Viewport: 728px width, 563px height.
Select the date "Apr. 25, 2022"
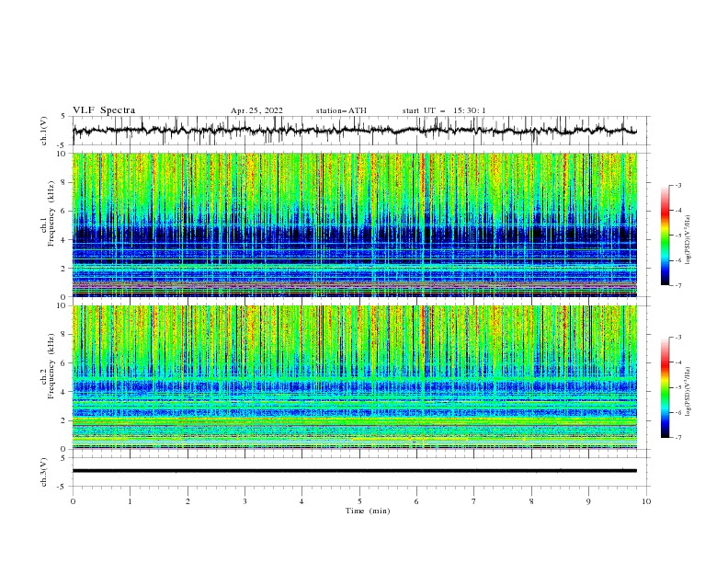[x=256, y=110]
